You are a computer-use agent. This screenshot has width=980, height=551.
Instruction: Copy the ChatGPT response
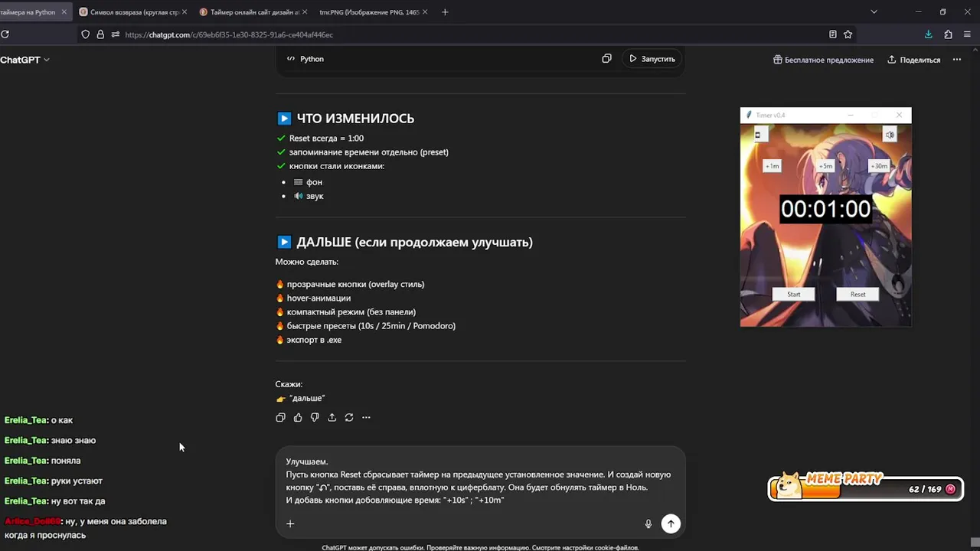[280, 418]
